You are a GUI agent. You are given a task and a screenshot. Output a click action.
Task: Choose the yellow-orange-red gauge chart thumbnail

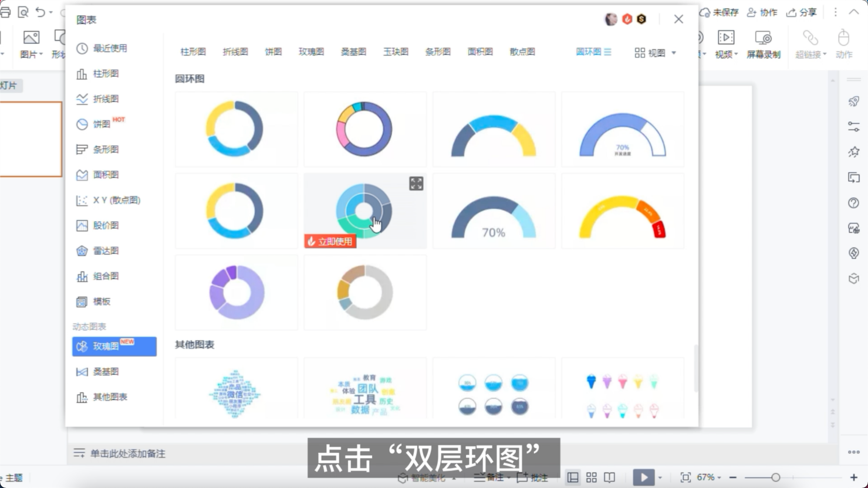[x=623, y=211]
